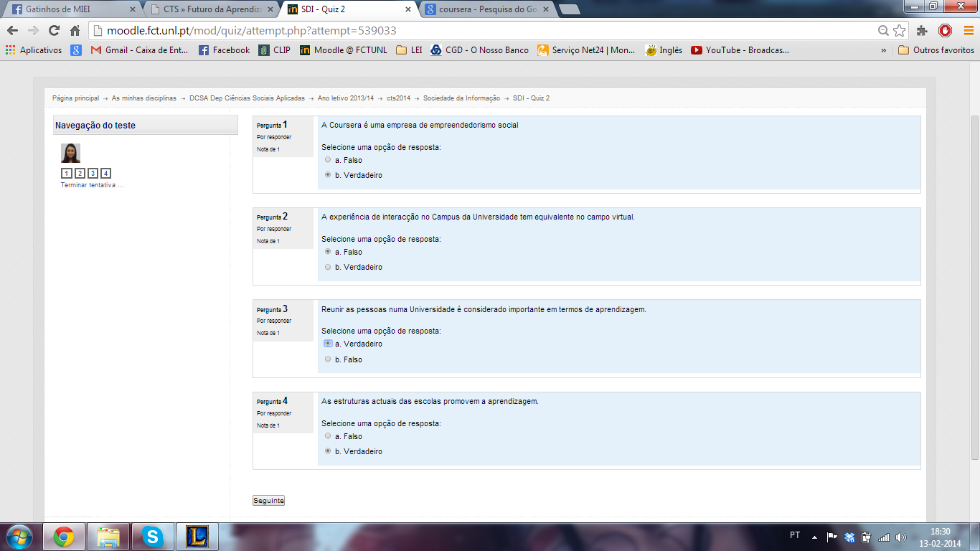Select Falso for question 1
This screenshot has height=551, width=980.
328,160
